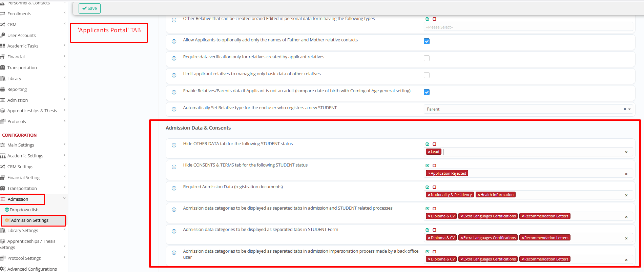Open the Other Relative types Please Select dropdown
This screenshot has width=644, height=272.
[x=528, y=27]
